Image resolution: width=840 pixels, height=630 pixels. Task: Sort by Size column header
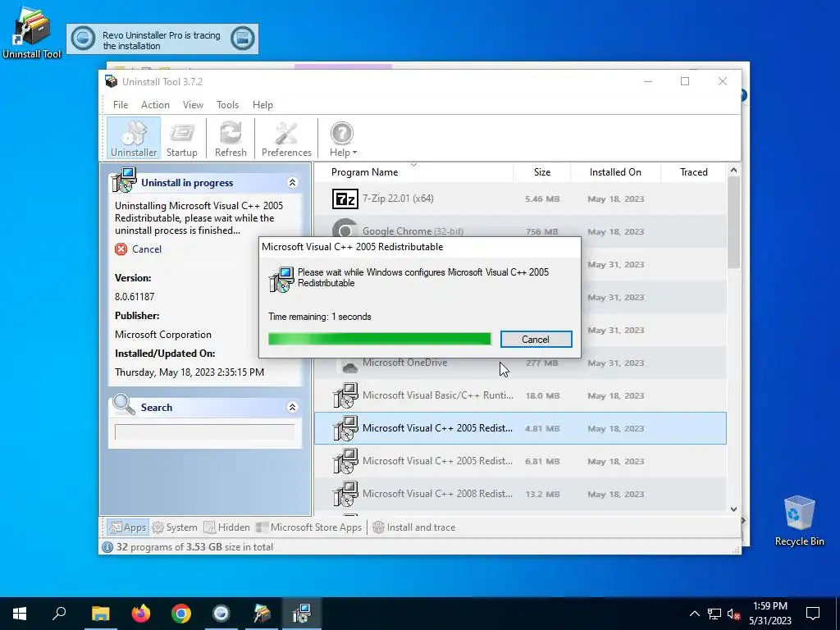coord(542,172)
